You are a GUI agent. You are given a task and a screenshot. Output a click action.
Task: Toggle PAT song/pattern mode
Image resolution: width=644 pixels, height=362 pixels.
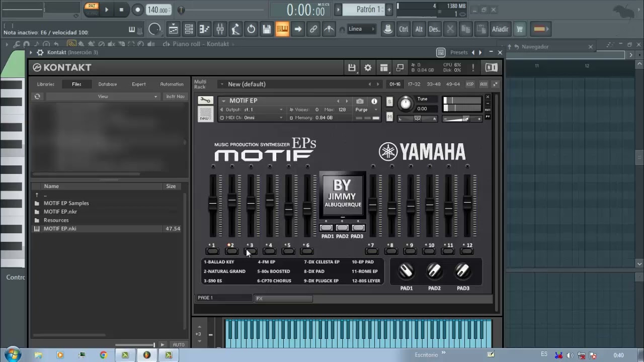pos(91,6)
